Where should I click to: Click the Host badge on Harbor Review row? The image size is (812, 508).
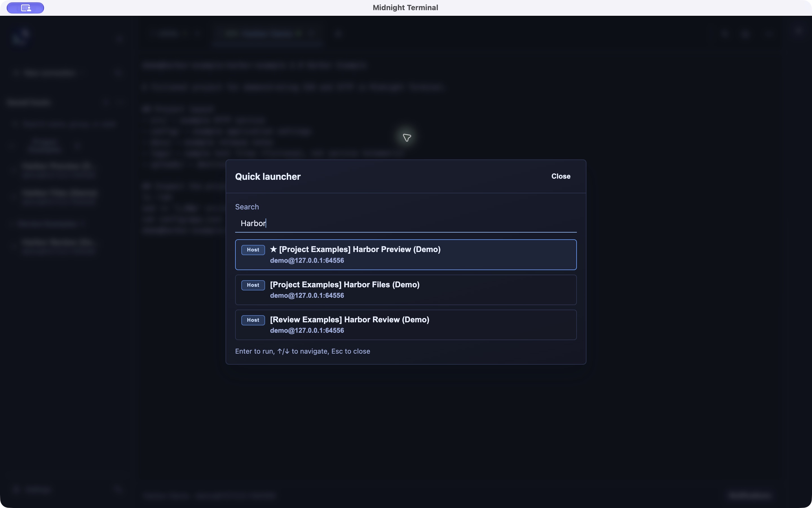253,320
